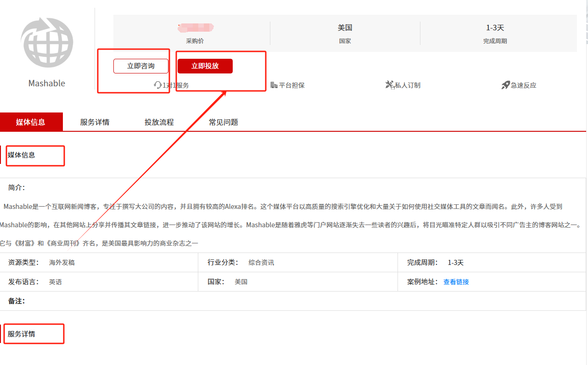
Task: Click the 服务详情 section heading at bottom
Action: click(x=22, y=334)
